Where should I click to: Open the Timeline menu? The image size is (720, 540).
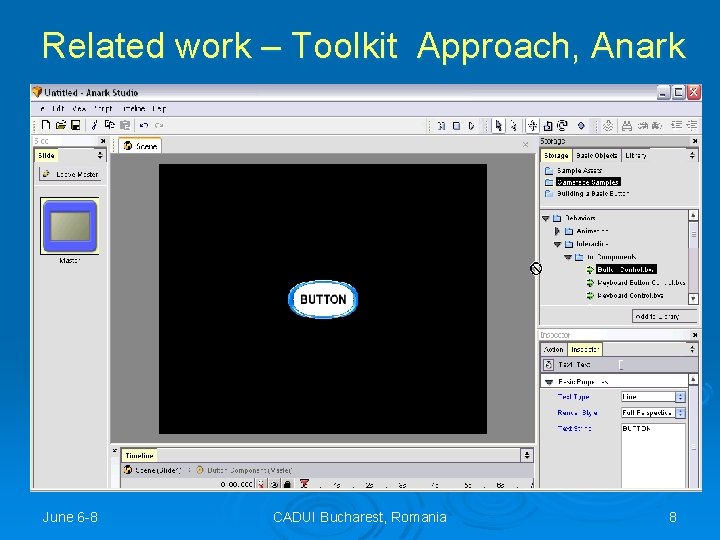[x=134, y=109]
